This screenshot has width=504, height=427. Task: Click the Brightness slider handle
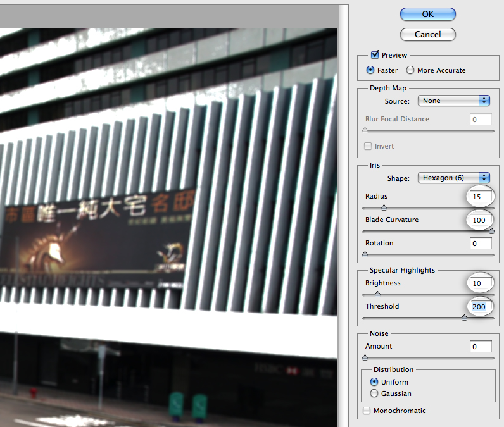[x=377, y=294]
